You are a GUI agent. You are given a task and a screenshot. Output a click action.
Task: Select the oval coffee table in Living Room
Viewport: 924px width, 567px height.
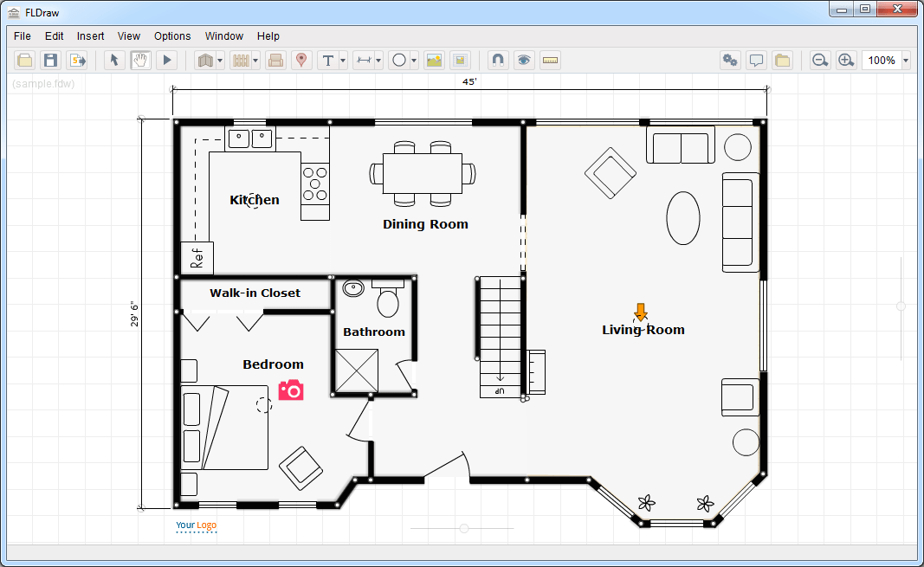(683, 218)
